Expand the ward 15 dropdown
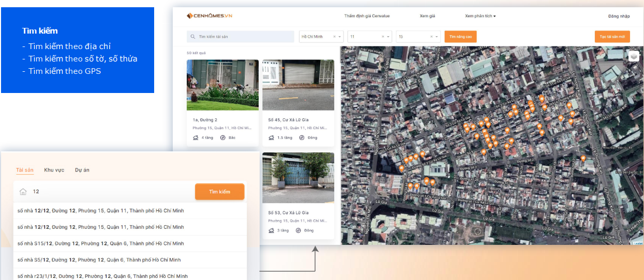The height and width of the screenshot is (280, 644). [437, 37]
